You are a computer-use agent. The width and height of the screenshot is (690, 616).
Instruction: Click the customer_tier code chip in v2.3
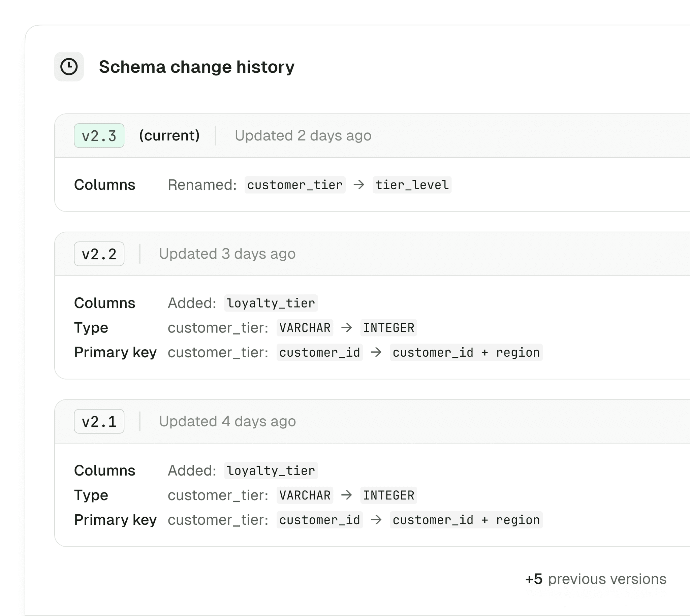294,185
